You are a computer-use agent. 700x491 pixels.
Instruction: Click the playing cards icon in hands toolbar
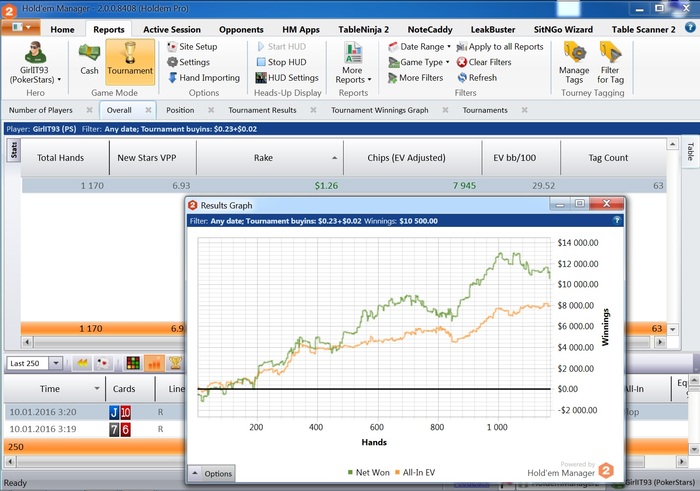pyautogui.click(x=103, y=363)
